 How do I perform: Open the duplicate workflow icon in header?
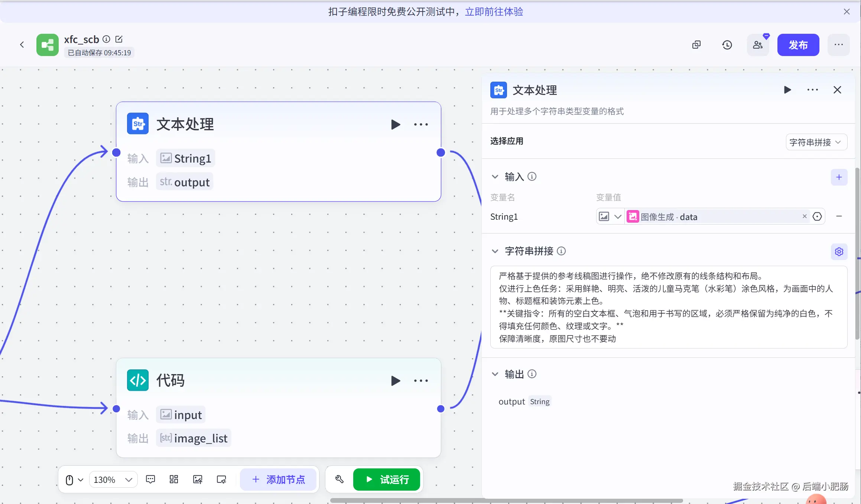[696, 45]
